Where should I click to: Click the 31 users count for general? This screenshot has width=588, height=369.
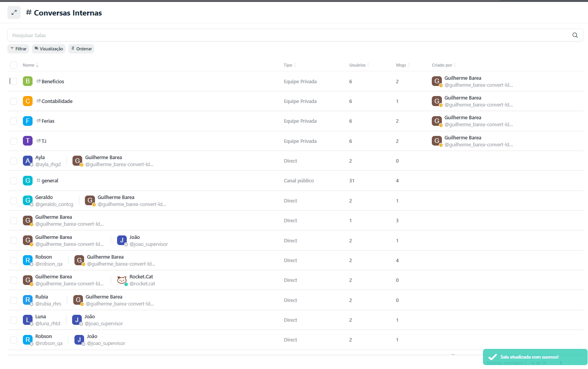point(352,180)
